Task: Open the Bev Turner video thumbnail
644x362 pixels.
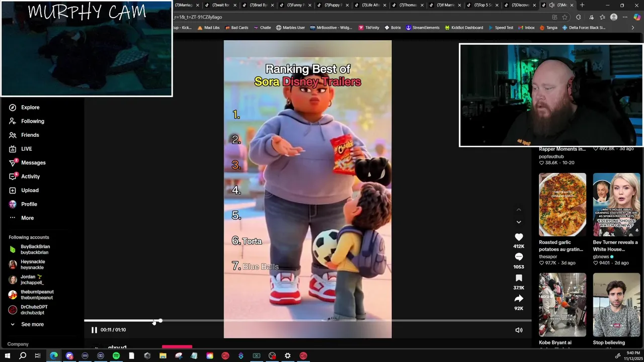Action: [616, 205]
